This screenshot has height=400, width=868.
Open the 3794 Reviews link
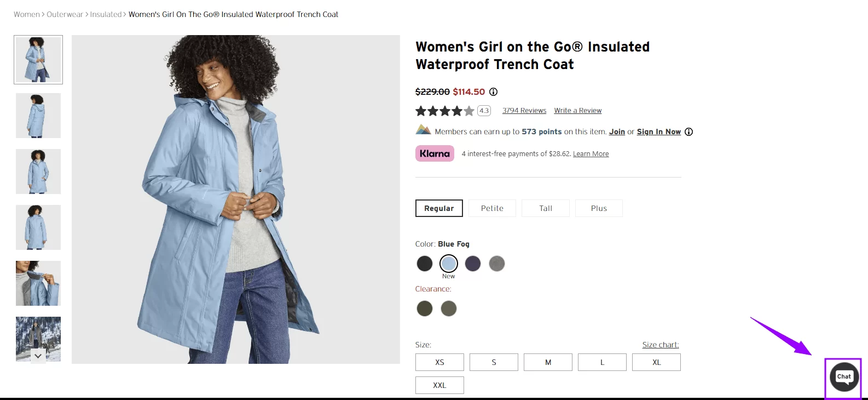click(x=524, y=110)
